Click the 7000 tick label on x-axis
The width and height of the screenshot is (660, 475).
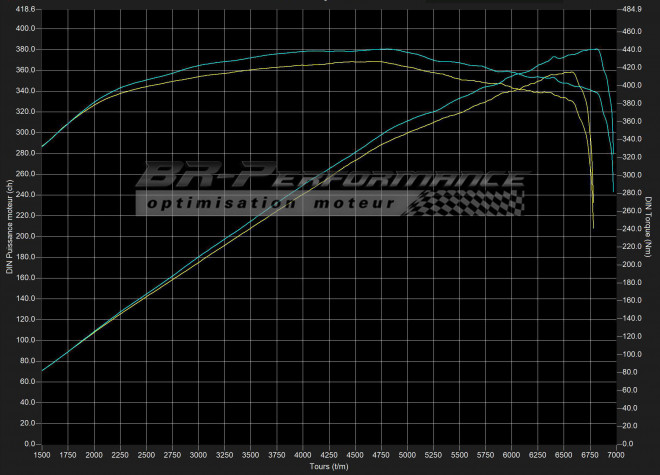coord(616,454)
